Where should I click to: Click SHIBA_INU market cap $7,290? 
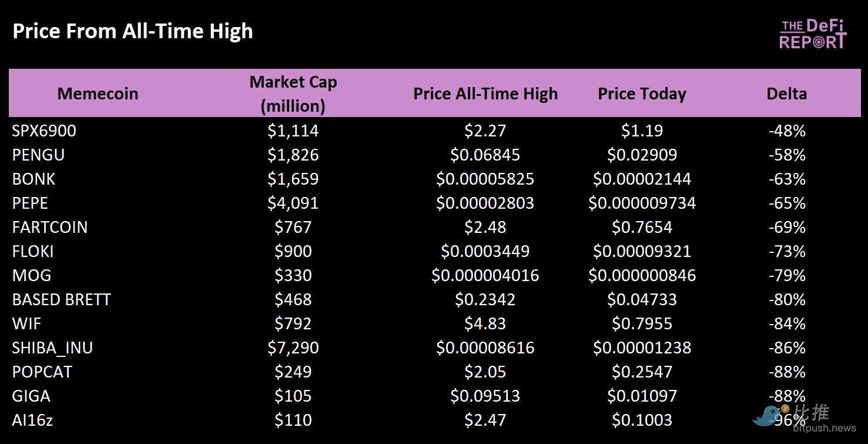click(293, 348)
